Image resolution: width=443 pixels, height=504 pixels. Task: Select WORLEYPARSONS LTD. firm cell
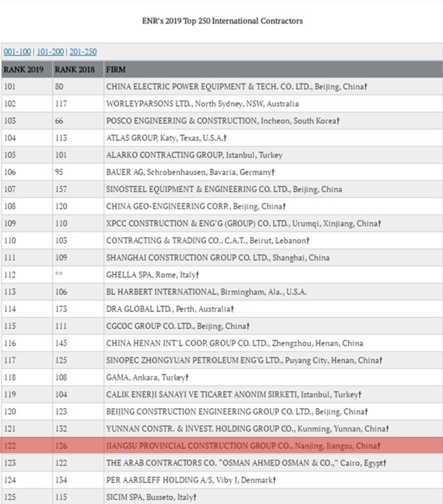coord(273,103)
